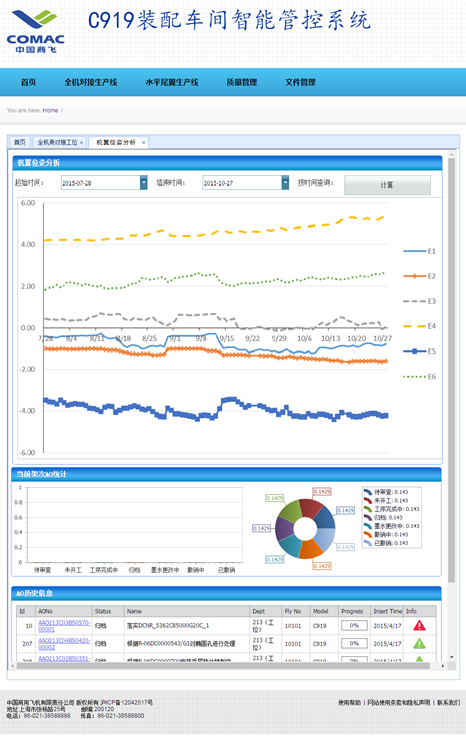Sort the table by the AONo column header

coord(64,611)
